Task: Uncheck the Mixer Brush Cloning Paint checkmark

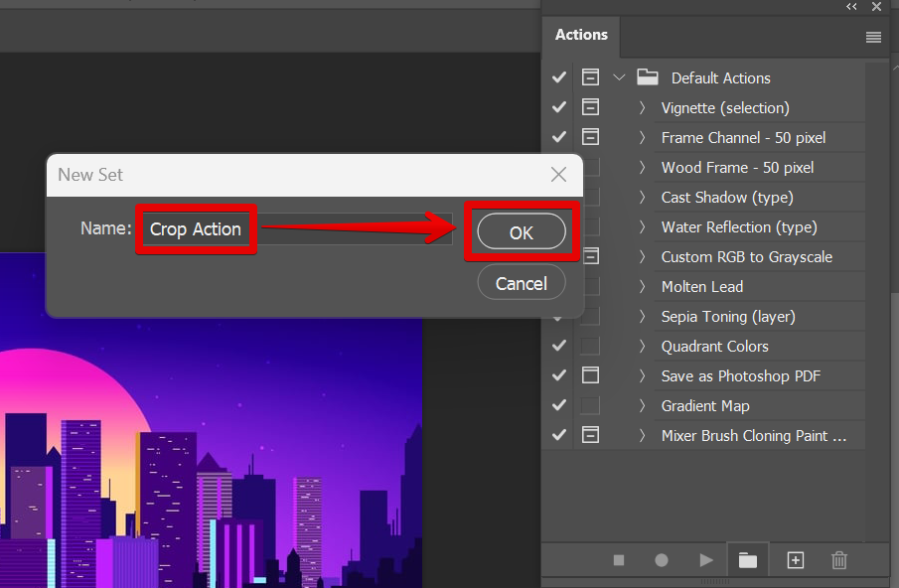Action: pyautogui.click(x=559, y=435)
